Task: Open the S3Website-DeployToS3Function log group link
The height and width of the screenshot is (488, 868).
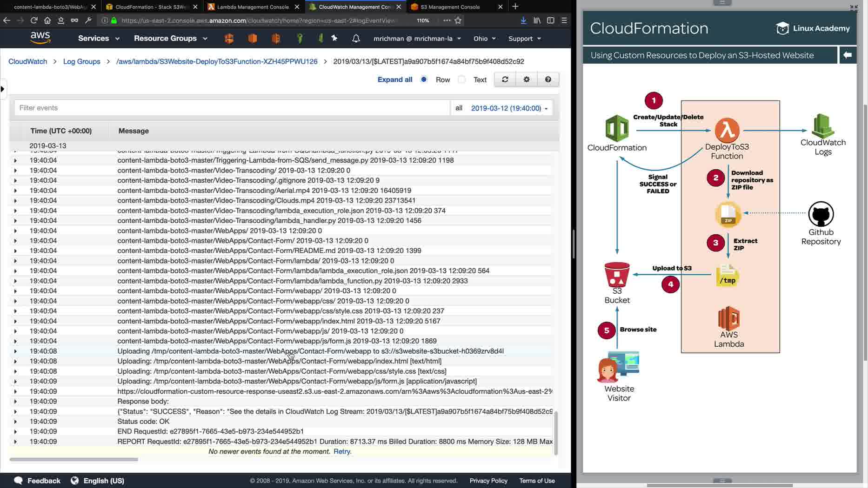Action: coord(217,61)
